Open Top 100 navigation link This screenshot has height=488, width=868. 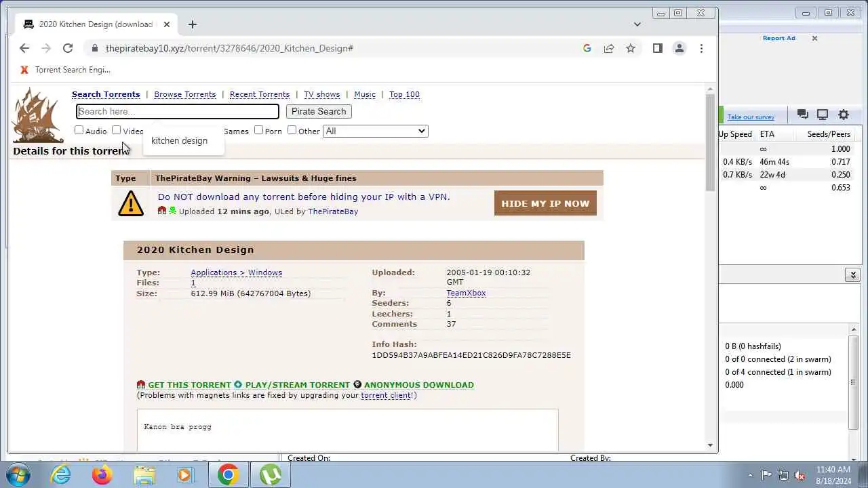[x=404, y=94]
